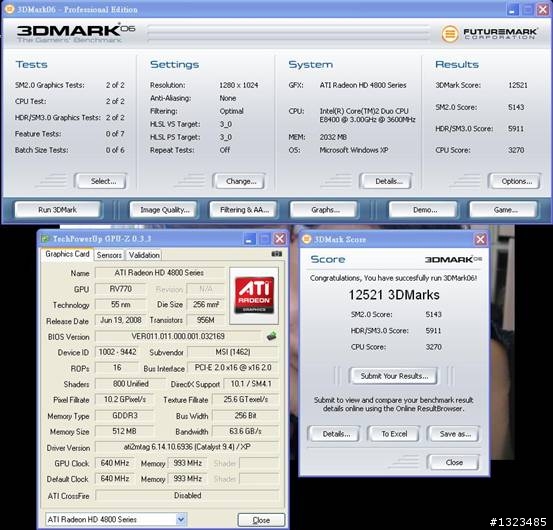Minimize the 3DMark06 main window
The image size is (553, 530).
513,10
